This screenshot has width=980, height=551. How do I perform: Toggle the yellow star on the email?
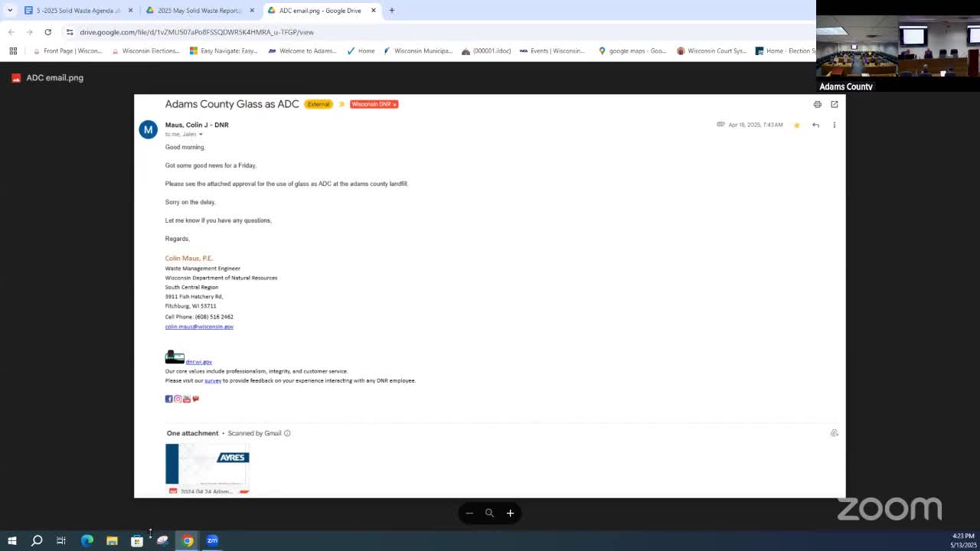797,125
